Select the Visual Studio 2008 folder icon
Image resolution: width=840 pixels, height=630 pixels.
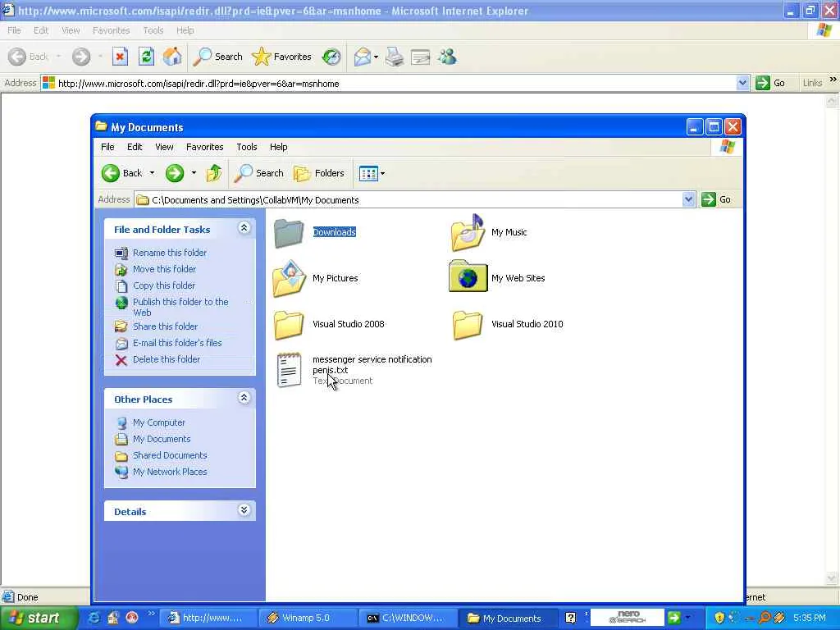[290, 325]
